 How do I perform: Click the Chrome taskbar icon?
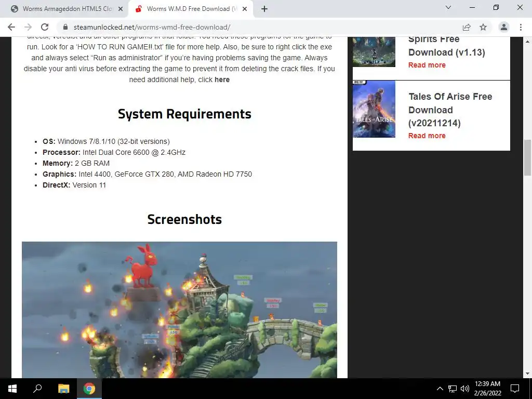click(89, 389)
